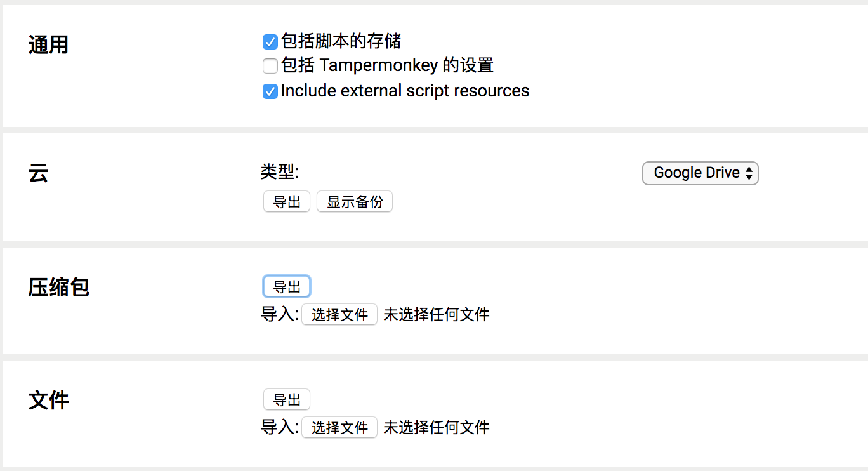Click the 类型: label
Viewport: 868px width, 471px height.
click(x=280, y=172)
